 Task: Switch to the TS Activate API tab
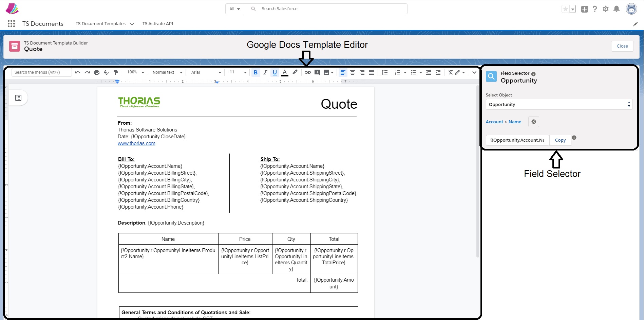[157, 24]
